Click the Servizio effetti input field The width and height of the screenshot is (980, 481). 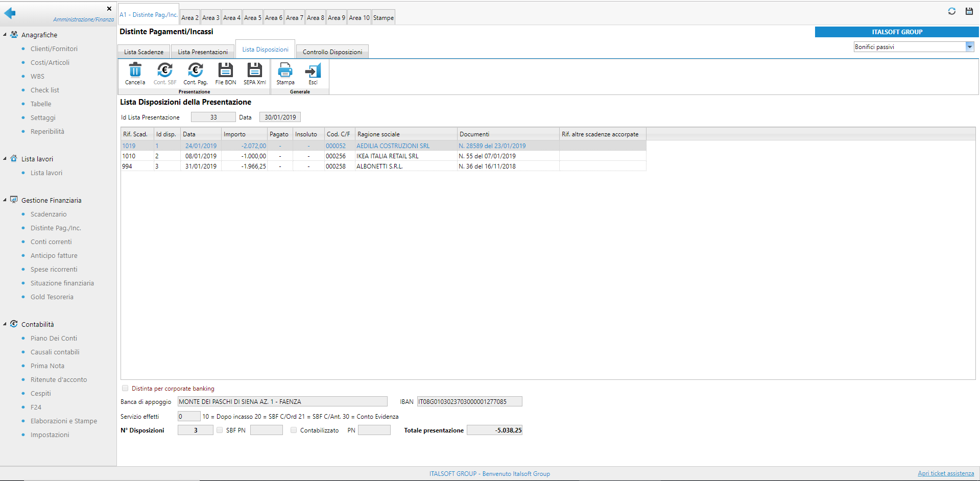(x=188, y=416)
